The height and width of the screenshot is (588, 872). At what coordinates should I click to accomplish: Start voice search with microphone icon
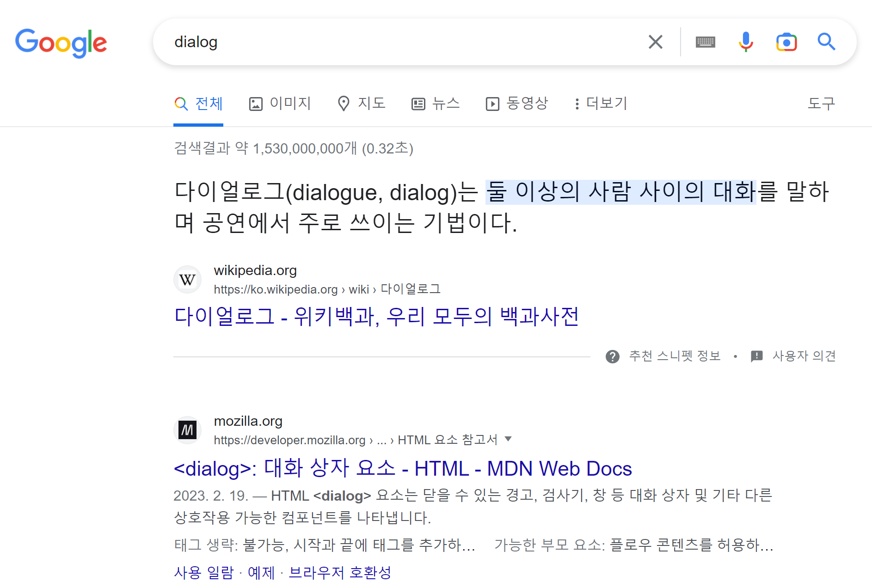(x=745, y=42)
